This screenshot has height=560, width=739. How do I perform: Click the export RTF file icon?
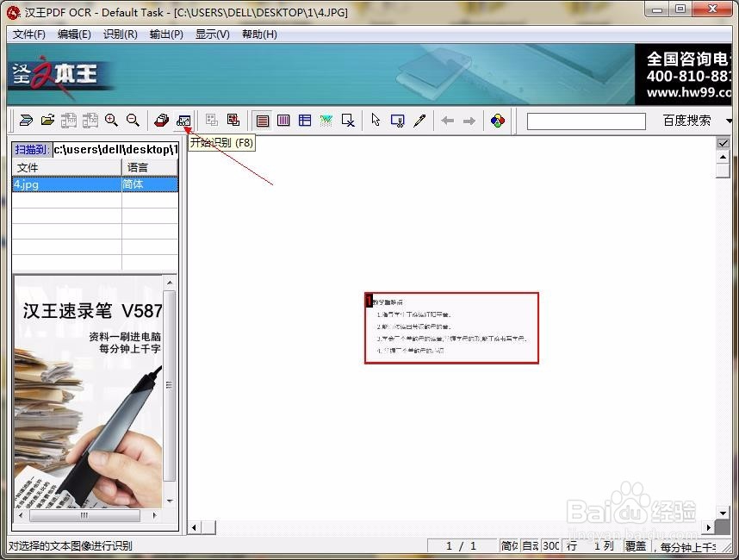(x=68, y=121)
